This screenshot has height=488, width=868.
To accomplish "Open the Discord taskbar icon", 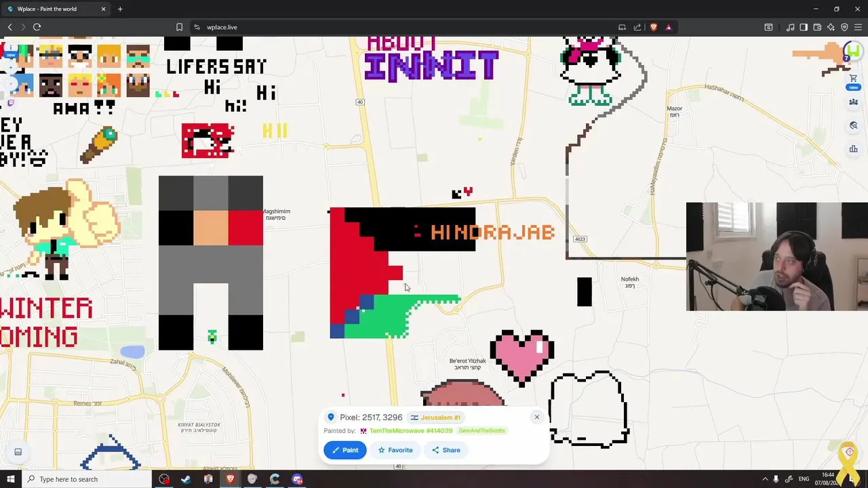I will pos(297,479).
